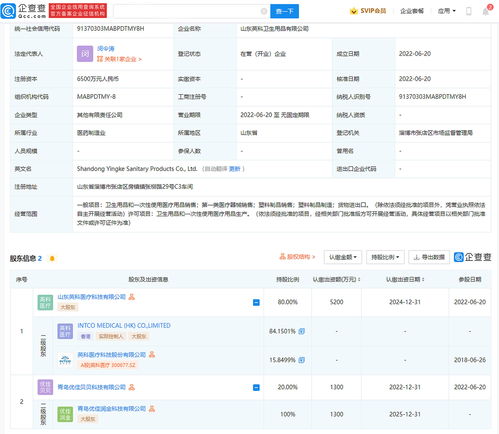Sort by subscribed contribution date column header
The width and height of the screenshot is (499, 434).
405,279
